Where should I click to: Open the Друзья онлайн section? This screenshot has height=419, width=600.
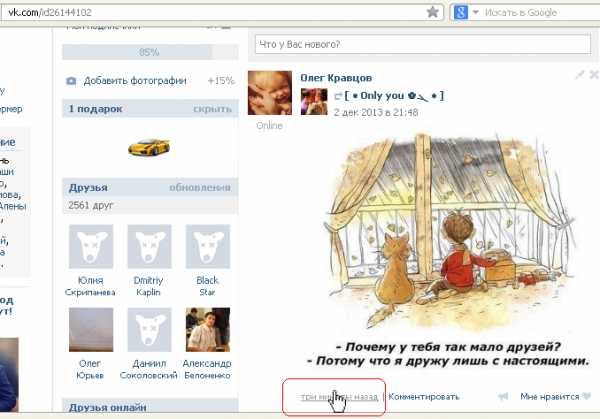coord(108,408)
